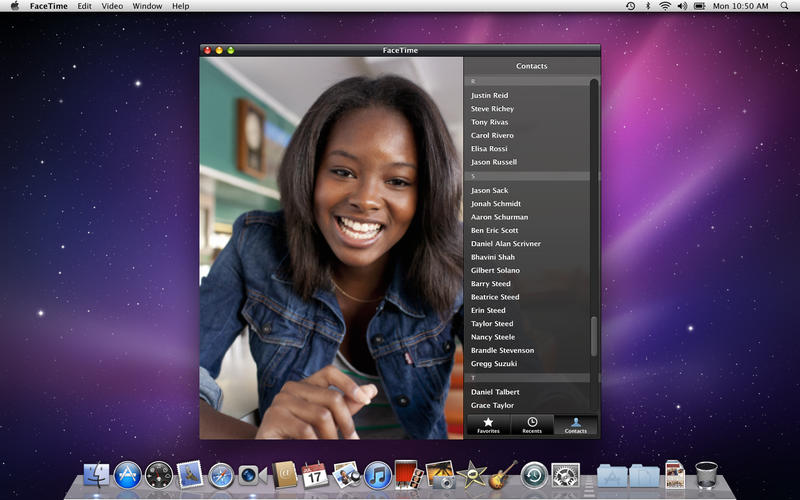800x500 pixels.
Task: Open the Video menu
Action: click(112, 6)
